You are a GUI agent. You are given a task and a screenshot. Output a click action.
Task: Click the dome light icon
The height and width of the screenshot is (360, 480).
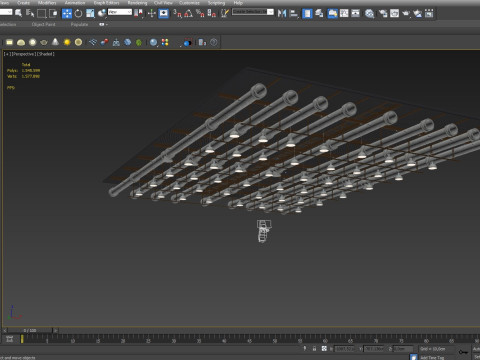(x=21, y=42)
